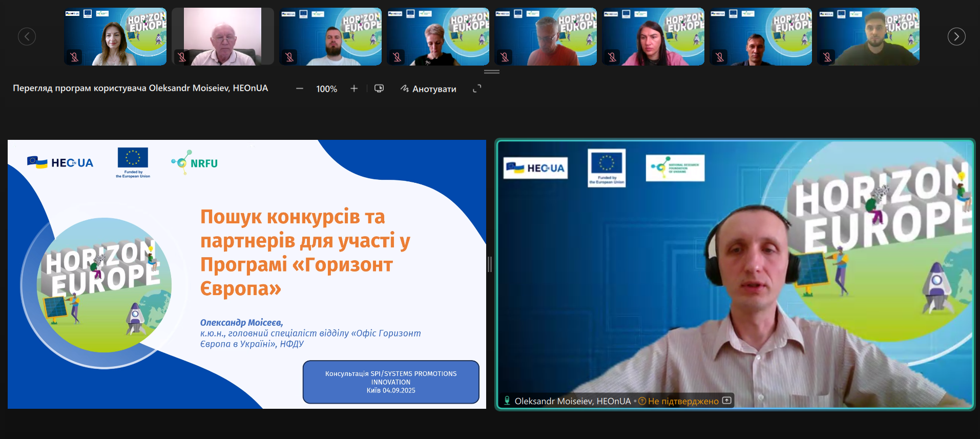980x439 pixels.
Task: Click the Oleksandr Moiseiev main video tile
Action: 735,274
